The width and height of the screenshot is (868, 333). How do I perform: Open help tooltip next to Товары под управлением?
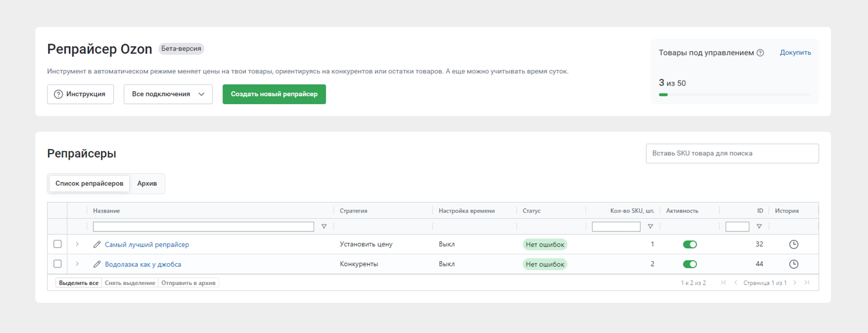coord(760,53)
